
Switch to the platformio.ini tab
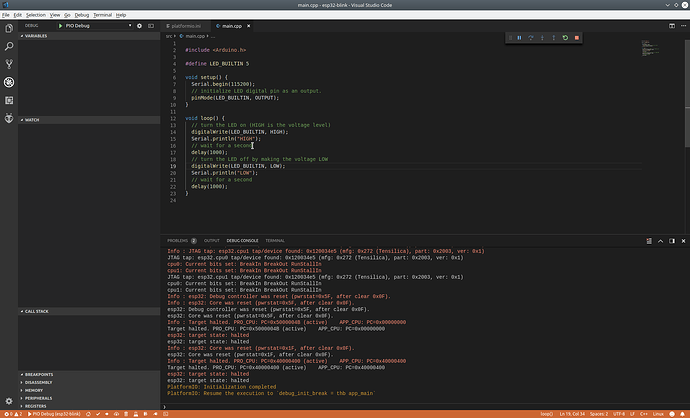point(186,26)
